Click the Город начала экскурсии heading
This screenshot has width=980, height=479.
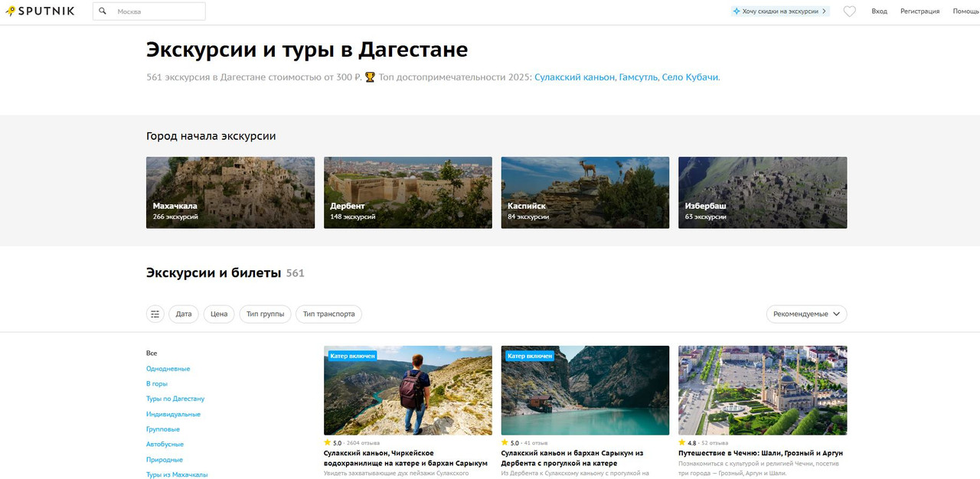coord(211,136)
